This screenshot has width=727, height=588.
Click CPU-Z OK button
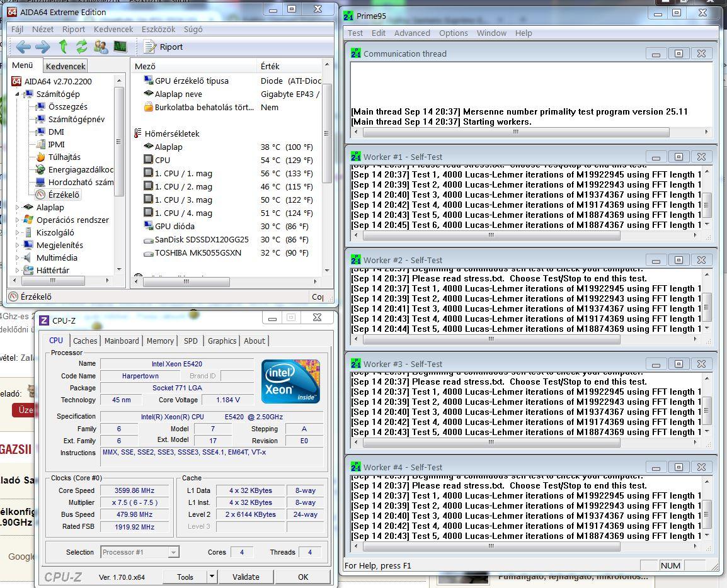tap(303, 577)
